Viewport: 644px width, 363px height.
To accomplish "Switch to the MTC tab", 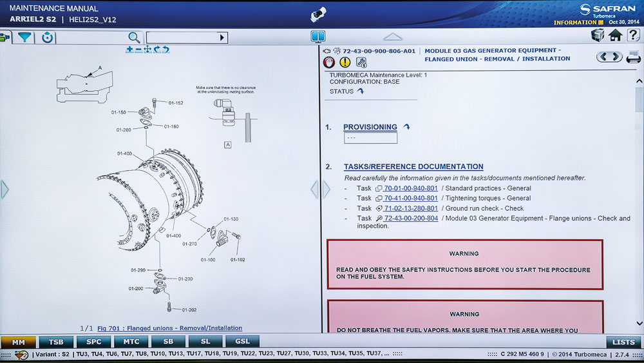I will pyautogui.click(x=131, y=342).
